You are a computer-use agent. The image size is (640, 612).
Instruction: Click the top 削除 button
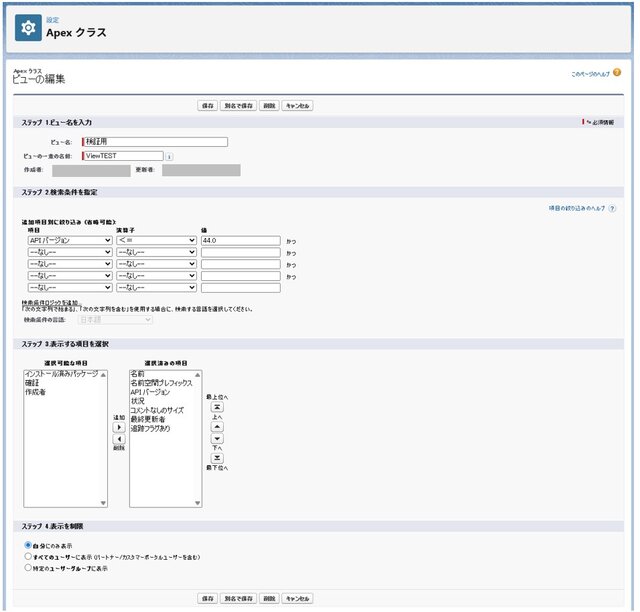[x=269, y=106]
